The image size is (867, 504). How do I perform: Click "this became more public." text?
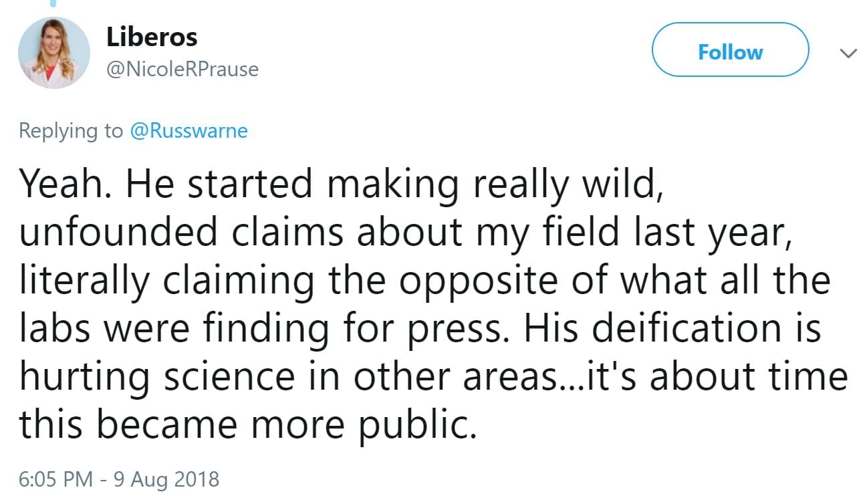pos(247,424)
